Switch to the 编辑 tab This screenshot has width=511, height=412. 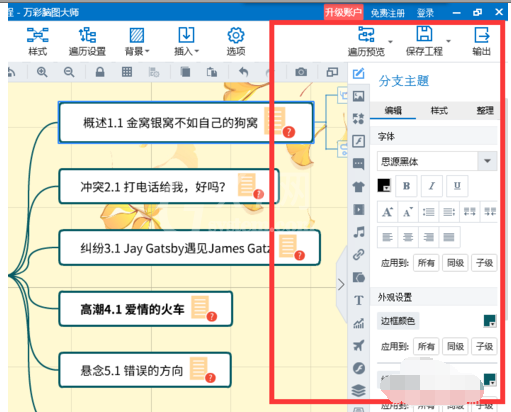[393, 110]
